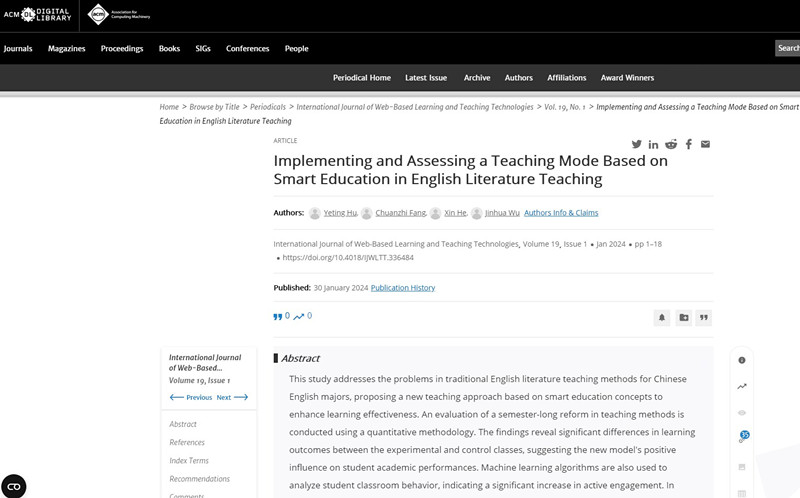Viewport: 800px width, 498px height.
Task: Click the Search button
Action: [788, 48]
